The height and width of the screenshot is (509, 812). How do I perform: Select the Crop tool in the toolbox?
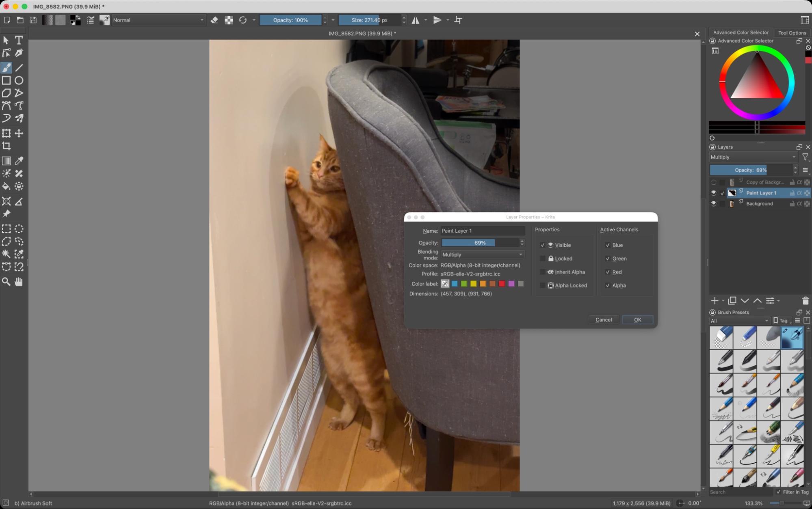point(6,146)
